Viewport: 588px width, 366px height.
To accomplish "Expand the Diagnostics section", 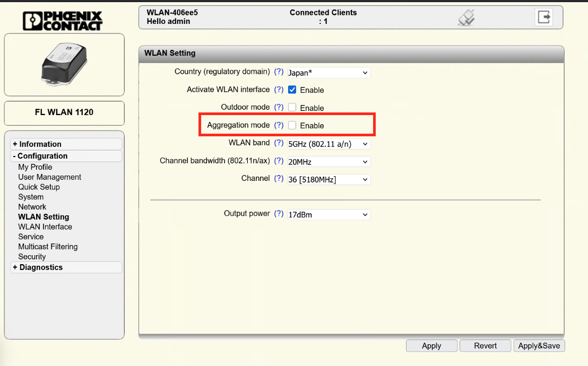I will tap(41, 267).
